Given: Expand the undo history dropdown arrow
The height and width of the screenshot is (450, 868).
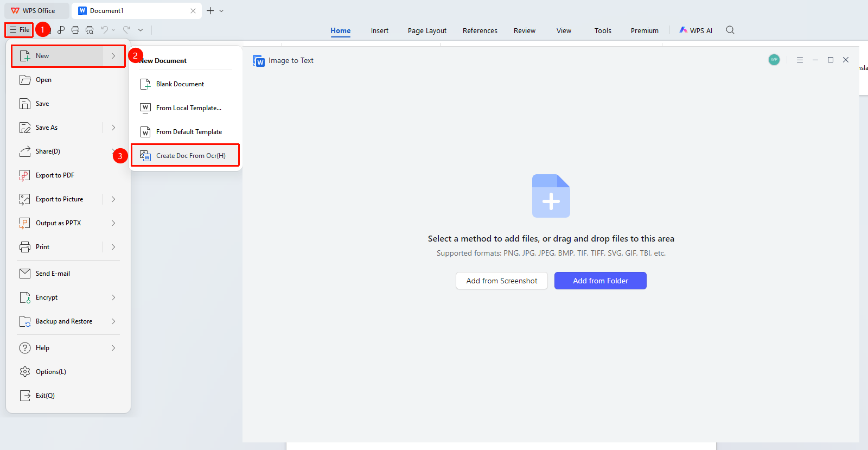Looking at the screenshot, I should pyautogui.click(x=113, y=30).
